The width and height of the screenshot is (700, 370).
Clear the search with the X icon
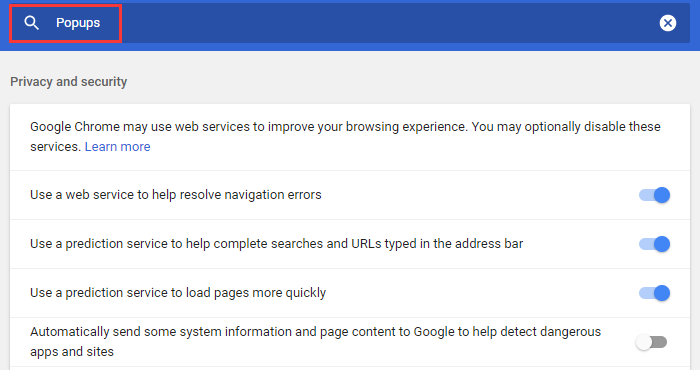(668, 23)
